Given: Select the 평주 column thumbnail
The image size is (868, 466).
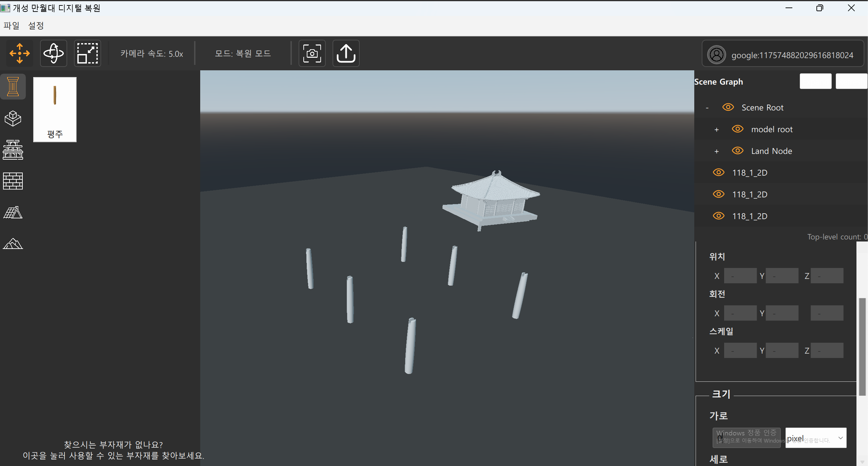Looking at the screenshot, I should click(55, 109).
